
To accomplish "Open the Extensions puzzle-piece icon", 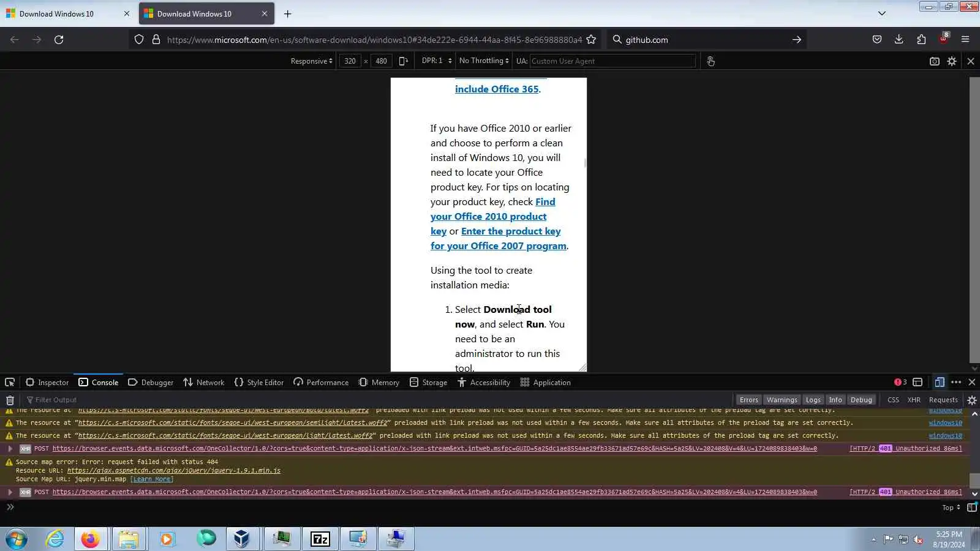I will 921,40.
